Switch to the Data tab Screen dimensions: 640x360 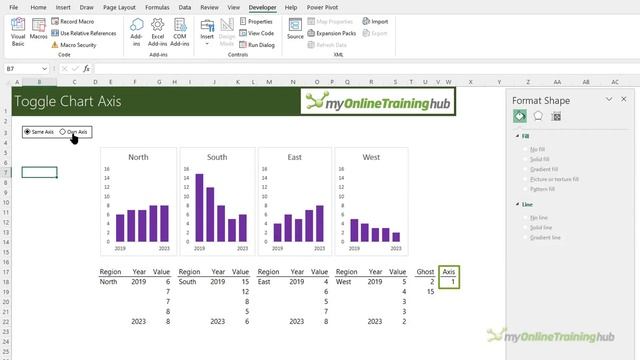184,7
